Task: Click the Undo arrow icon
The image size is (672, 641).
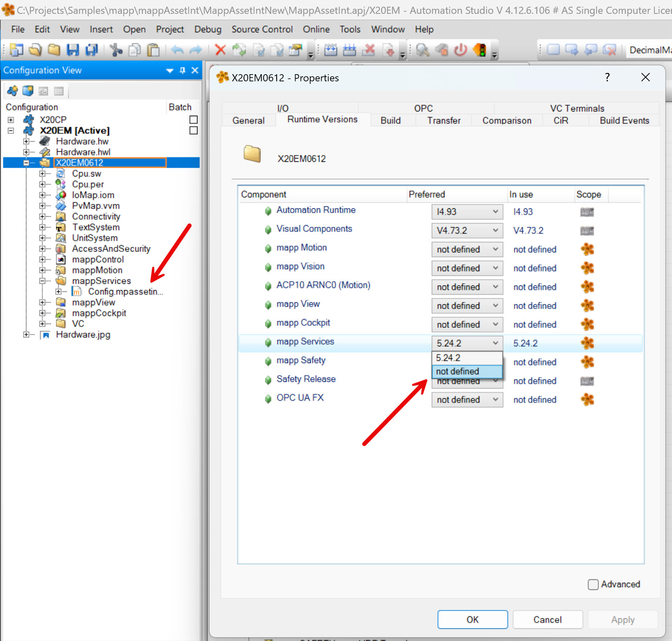Action: pos(177,50)
